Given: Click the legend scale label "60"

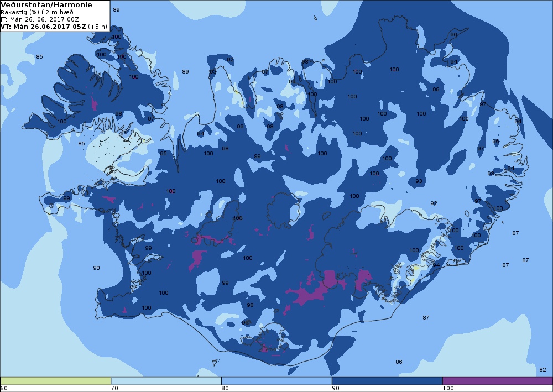Looking at the screenshot, I should tap(4, 388).
